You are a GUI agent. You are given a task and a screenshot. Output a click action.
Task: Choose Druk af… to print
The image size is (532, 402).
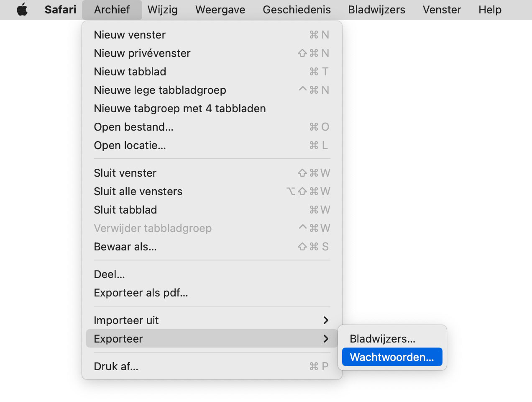pyautogui.click(x=212, y=366)
